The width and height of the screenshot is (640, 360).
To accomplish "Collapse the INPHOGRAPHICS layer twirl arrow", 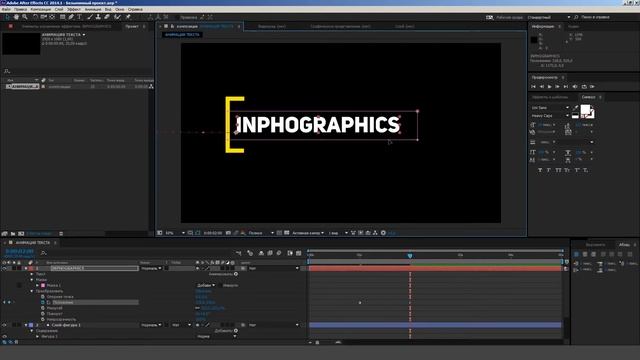I will click(26, 269).
